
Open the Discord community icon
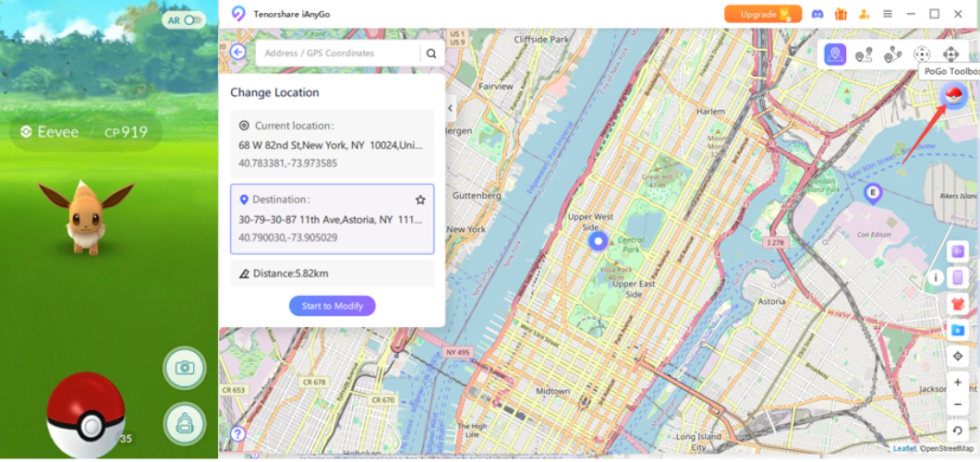[817, 14]
